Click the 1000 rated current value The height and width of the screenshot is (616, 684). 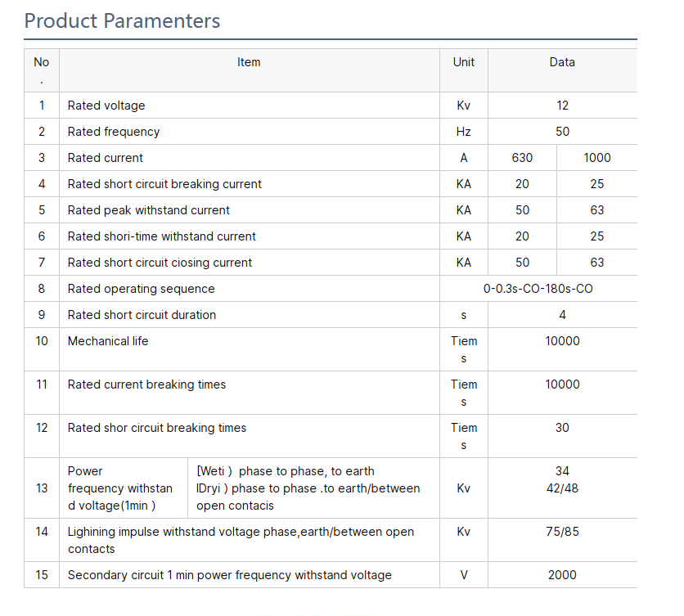point(597,158)
